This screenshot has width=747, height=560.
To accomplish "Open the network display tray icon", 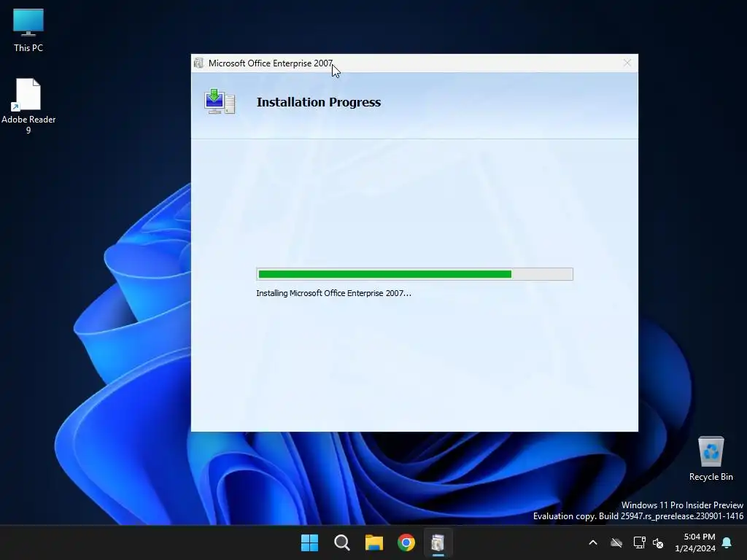I will 639,542.
